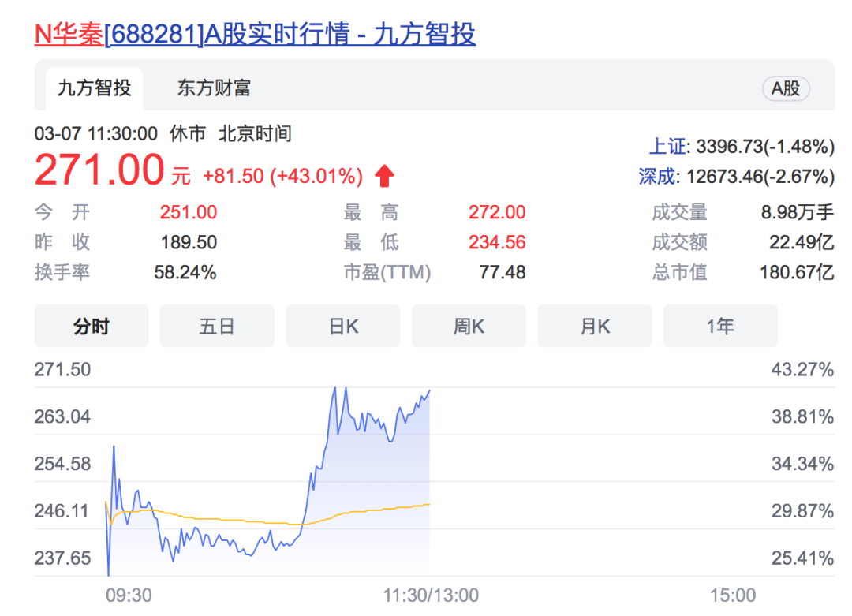Open the N华秦 stock quote title link
Viewport: 852px width, 616px height.
tap(254, 34)
